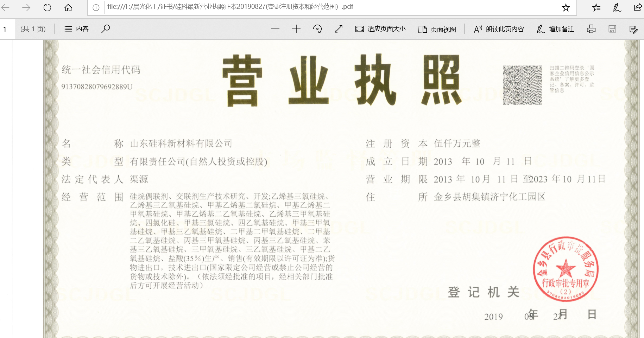Click the (共 1 页) page count
Screen dimensions: 644x338
(x=33, y=29)
